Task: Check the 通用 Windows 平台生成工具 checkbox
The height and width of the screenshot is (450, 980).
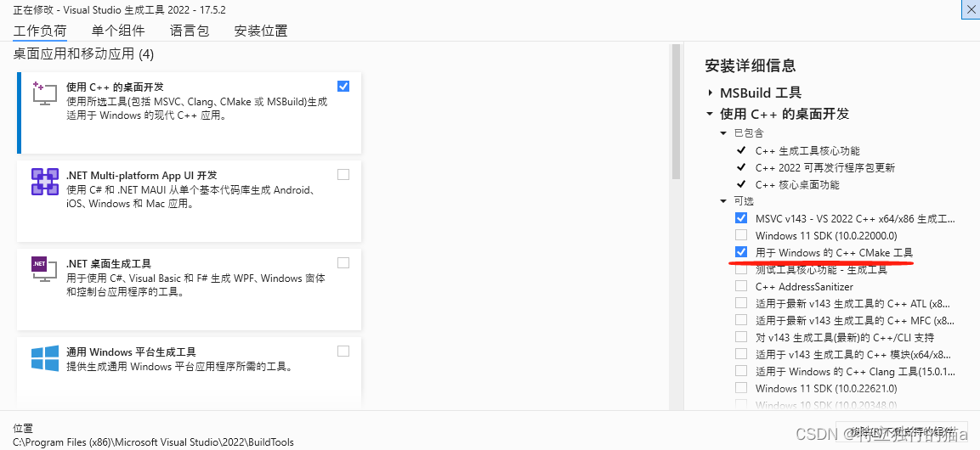Action: pos(343,352)
